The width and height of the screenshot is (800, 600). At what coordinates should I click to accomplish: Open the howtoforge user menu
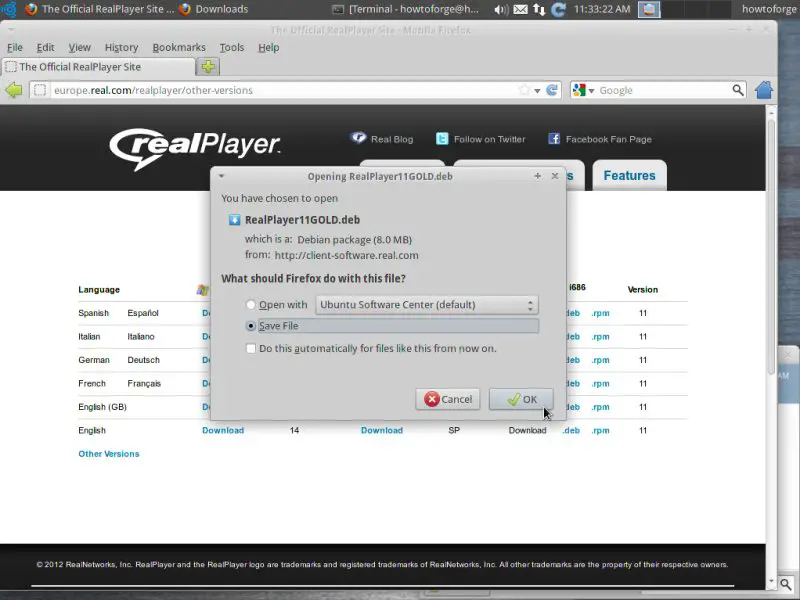point(769,9)
